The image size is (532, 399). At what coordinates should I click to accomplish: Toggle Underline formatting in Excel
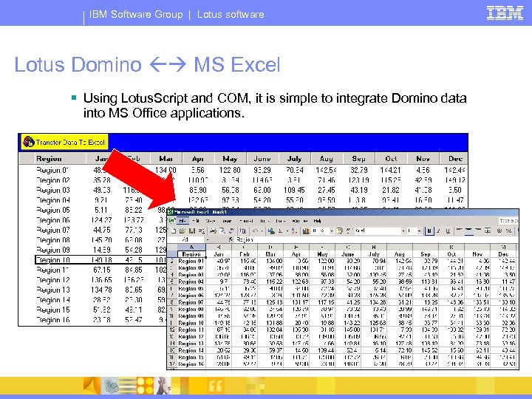pyautogui.click(x=448, y=231)
